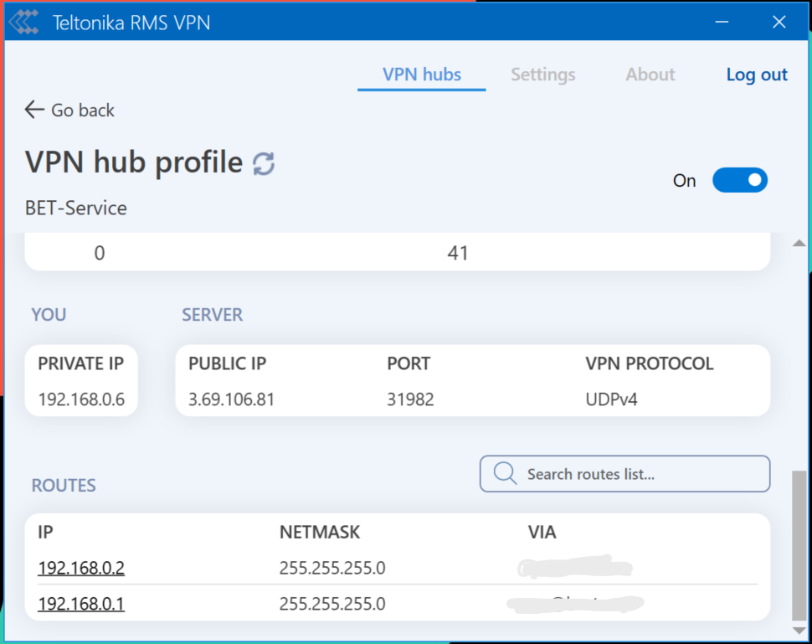Click the netmask in the 192.168.0.2 row
Viewport: 812px width, 644px height.
pyautogui.click(x=332, y=568)
